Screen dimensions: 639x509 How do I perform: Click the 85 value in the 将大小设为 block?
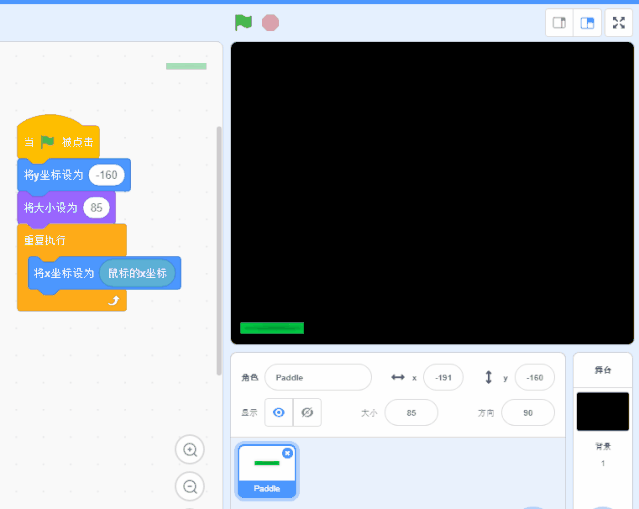(96, 208)
